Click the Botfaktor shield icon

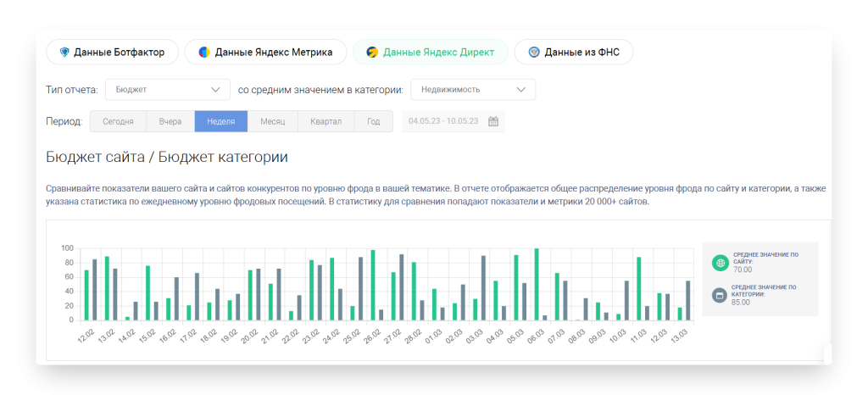pyautogui.click(x=64, y=53)
